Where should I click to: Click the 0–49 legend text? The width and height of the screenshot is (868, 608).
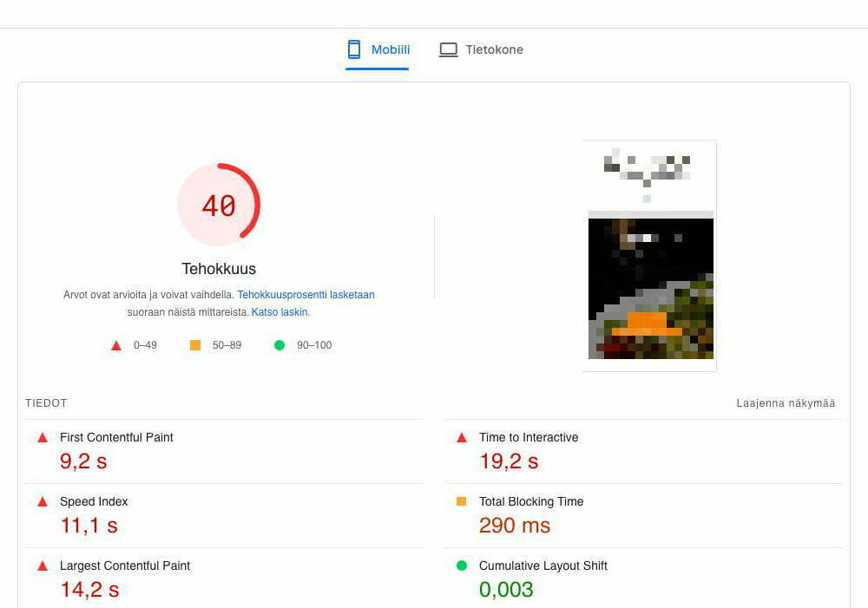145,345
